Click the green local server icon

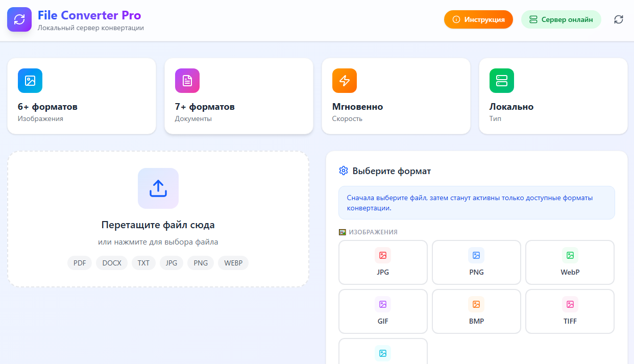[x=502, y=81]
